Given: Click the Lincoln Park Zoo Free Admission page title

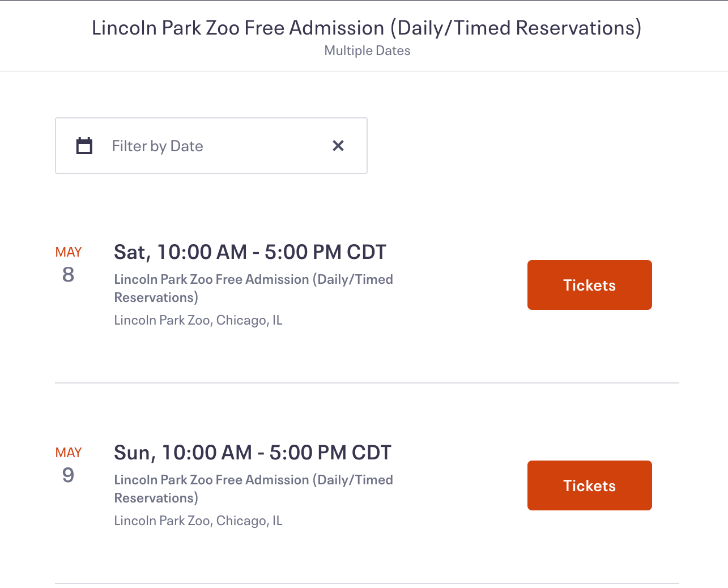Looking at the screenshot, I should pyautogui.click(x=367, y=28).
